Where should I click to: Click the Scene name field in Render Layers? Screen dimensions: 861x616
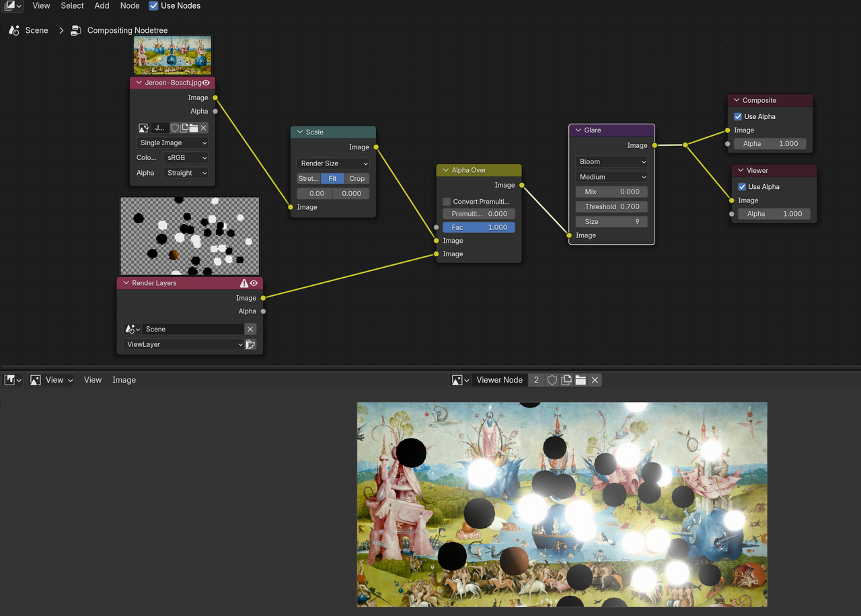click(192, 329)
